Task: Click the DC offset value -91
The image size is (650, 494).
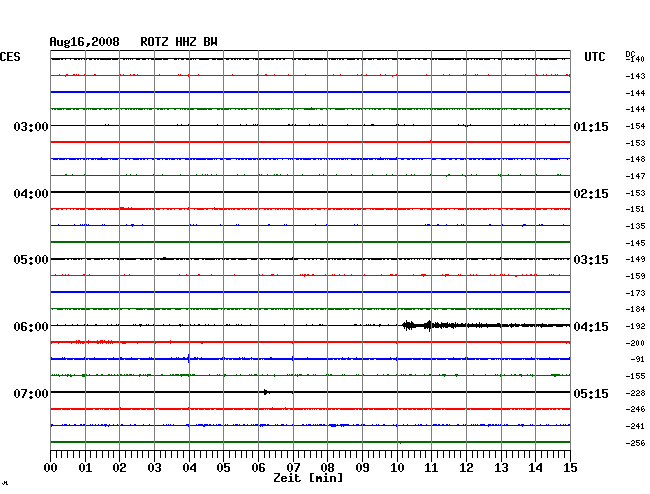Action: 638,359
